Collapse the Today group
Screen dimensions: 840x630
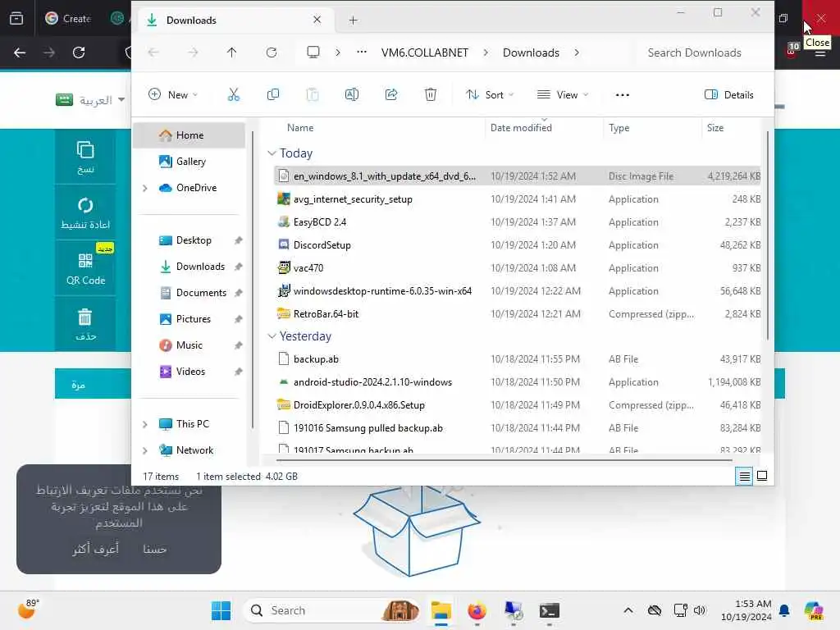[x=272, y=153]
